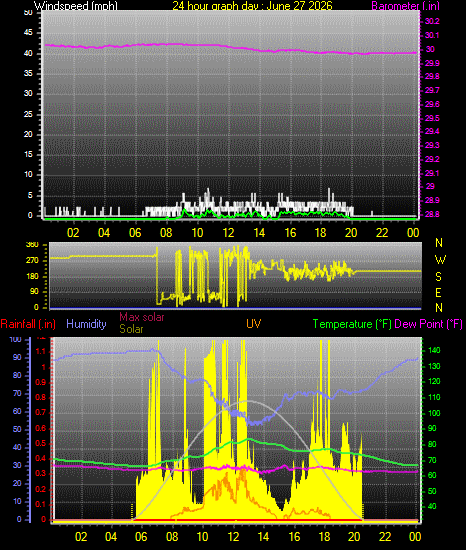Select 180 on the wind direction axis
This screenshot has width=466, height=550.
pyautogui.click(x=32, y=276)
